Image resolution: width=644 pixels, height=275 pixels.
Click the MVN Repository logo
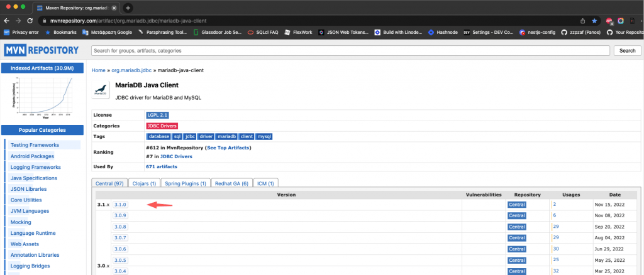tap(41, 50)
